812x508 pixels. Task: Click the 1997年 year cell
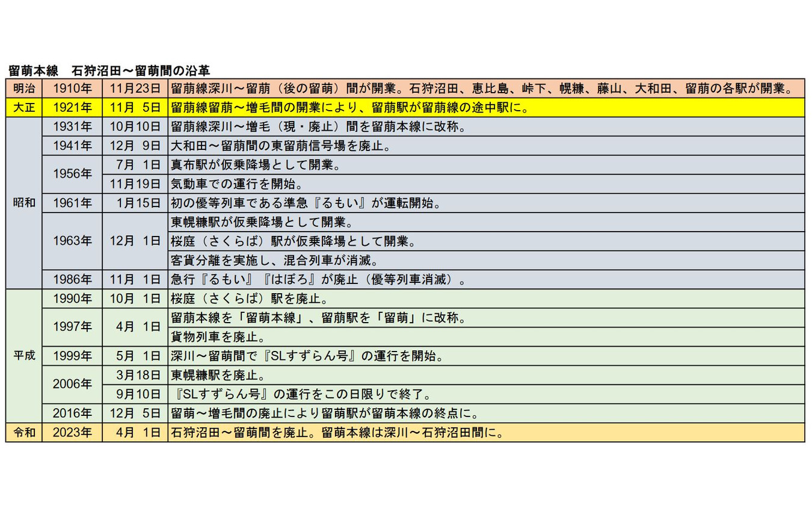[72, 327]
